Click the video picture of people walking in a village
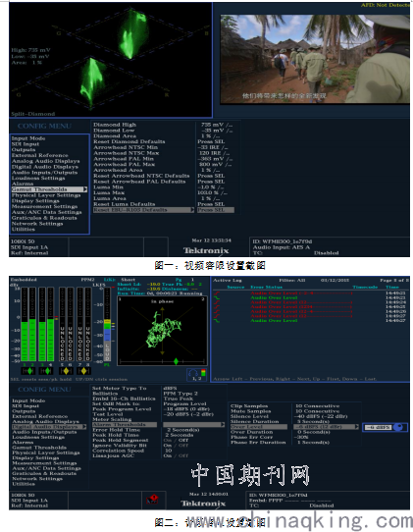This screenshot has width=413, height=532. 315,59
